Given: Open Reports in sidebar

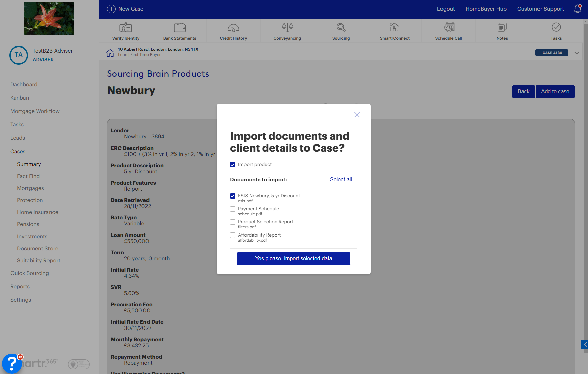Looking at the screenshot, I should click(x=20, y=286).
